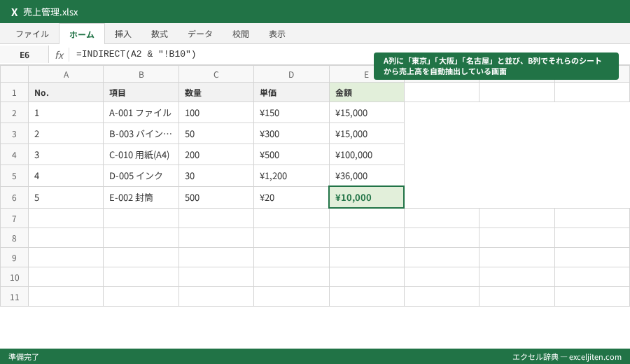Click the No. header cell
Image resolution: width=630 pixels, height=364 pixels.
click(66, 92)
